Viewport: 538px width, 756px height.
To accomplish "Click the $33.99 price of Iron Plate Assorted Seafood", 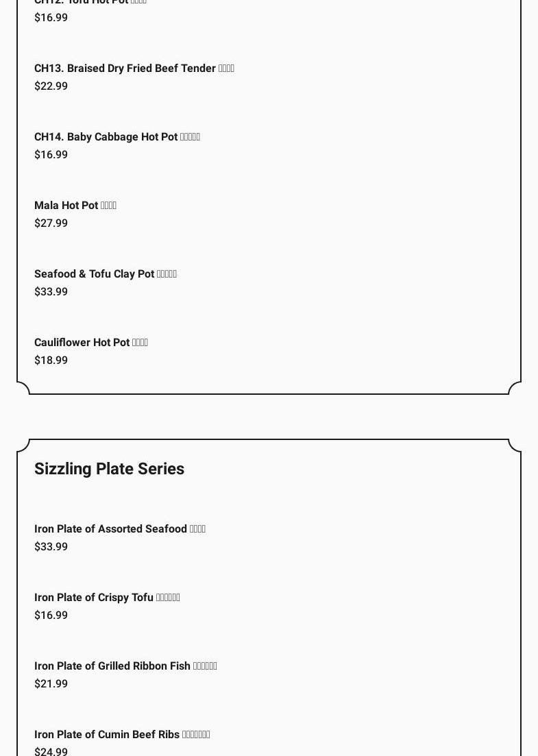I will point(51,547).
